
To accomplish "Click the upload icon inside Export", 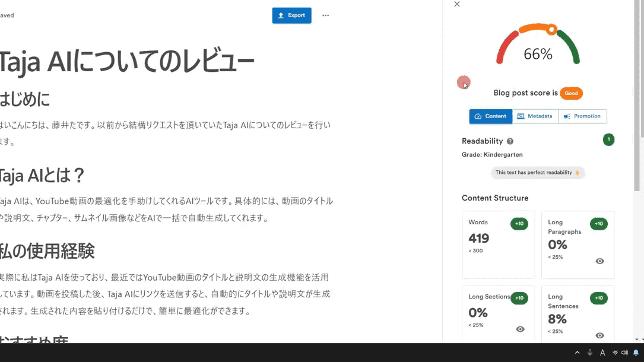I will click(x=281, y=15).
